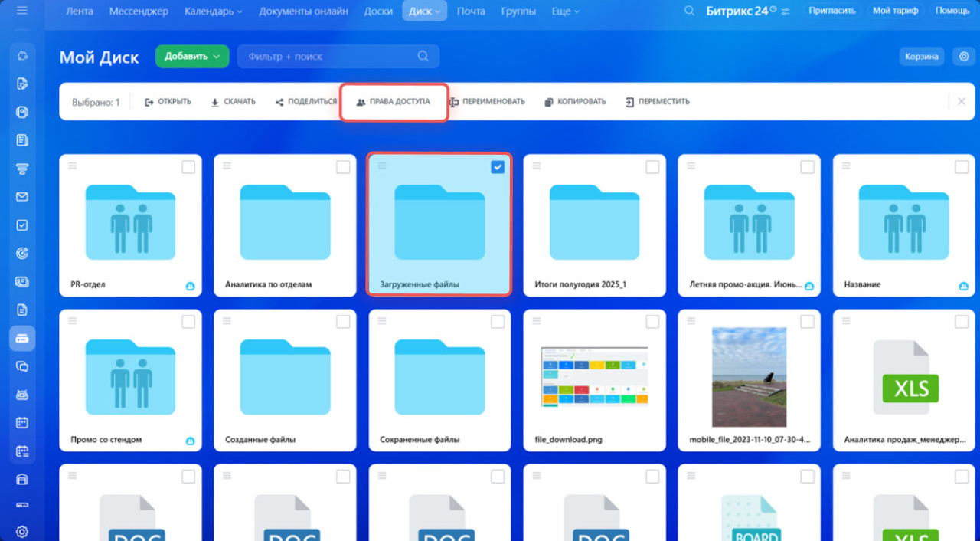This screenshot has width=980, height=541.
Task: Open the card menu icon on Аналитика по отделам
Action: pyautogui.click(x=227, y=166)
